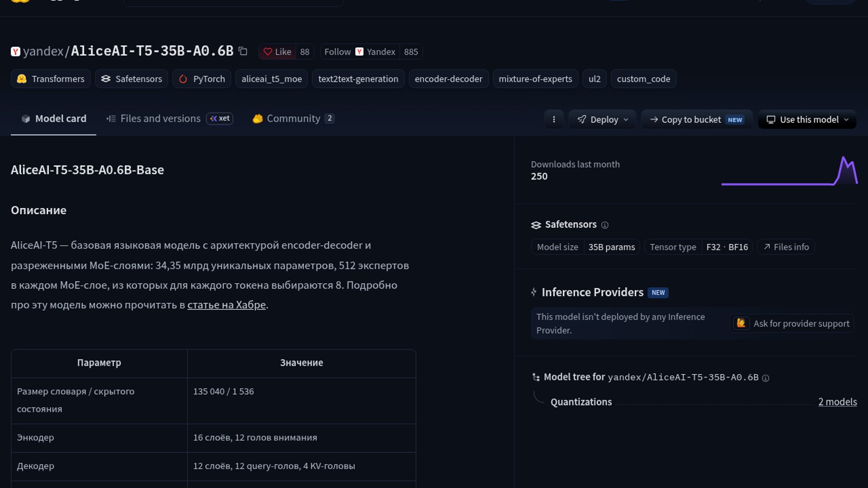Expand the Deploy dropdown
The image size is (868, 488).
point(603,119)
